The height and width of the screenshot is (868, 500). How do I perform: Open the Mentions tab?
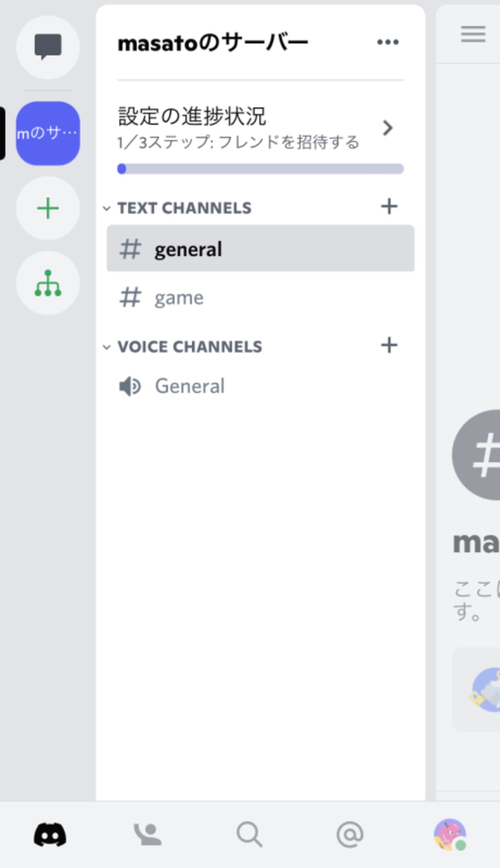[x=350, y=835]
